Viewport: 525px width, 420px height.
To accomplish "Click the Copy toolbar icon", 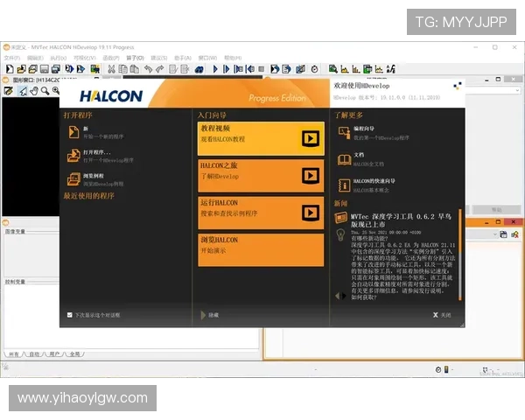I will (122, 69).
